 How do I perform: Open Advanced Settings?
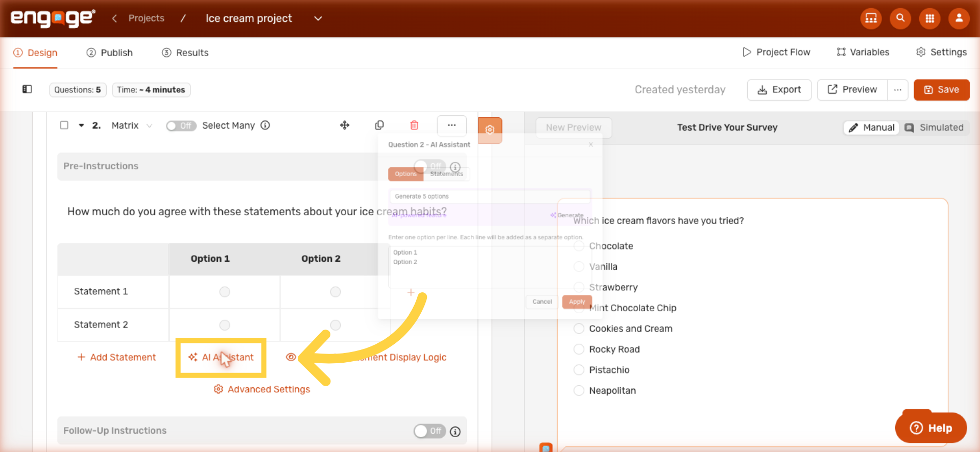261,389
